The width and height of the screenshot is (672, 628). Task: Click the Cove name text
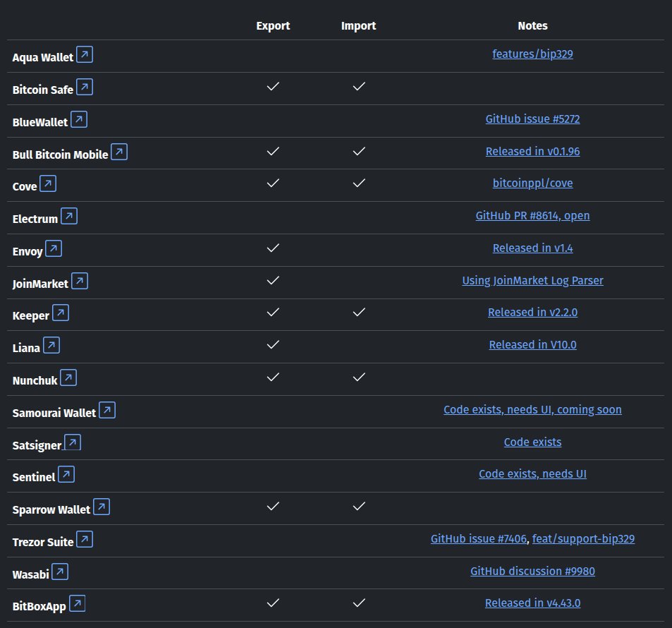click(25, 186)
